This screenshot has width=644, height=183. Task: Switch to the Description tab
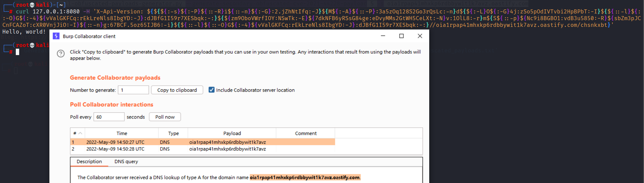tap(89, 162)
